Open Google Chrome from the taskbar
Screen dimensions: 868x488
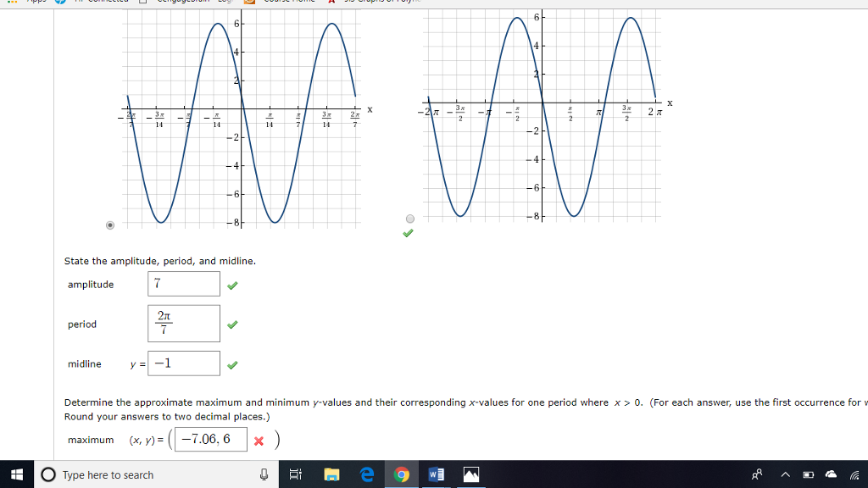pos(400,474)
